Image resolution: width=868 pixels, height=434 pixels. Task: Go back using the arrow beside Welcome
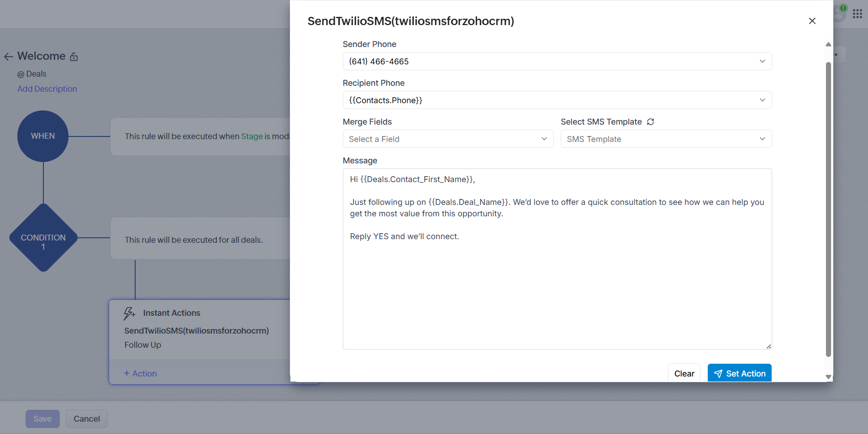pos(8,57)
